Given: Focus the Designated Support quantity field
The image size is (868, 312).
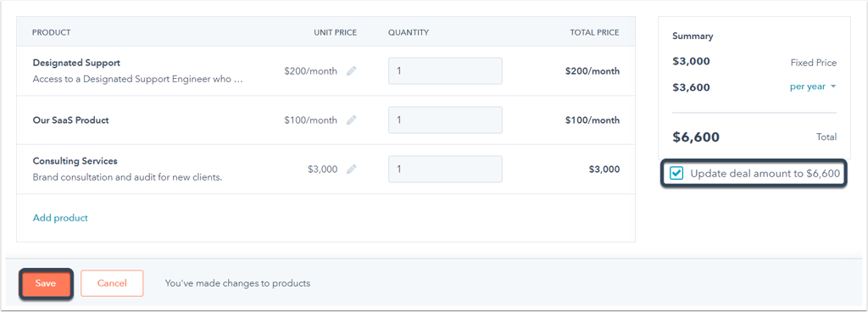Looking at the screenshot, I should click(445, 71).
